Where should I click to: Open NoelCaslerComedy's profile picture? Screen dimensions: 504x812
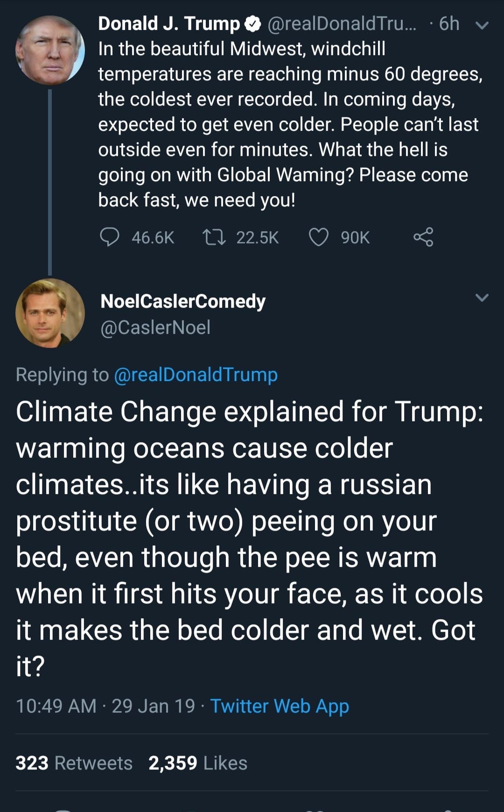coord(50,313)
